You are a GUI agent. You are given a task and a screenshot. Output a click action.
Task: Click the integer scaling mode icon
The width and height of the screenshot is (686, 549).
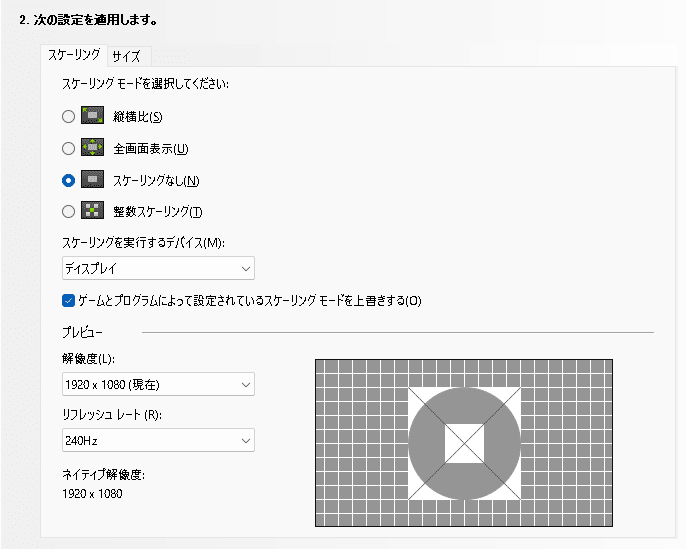click(92, 210)
